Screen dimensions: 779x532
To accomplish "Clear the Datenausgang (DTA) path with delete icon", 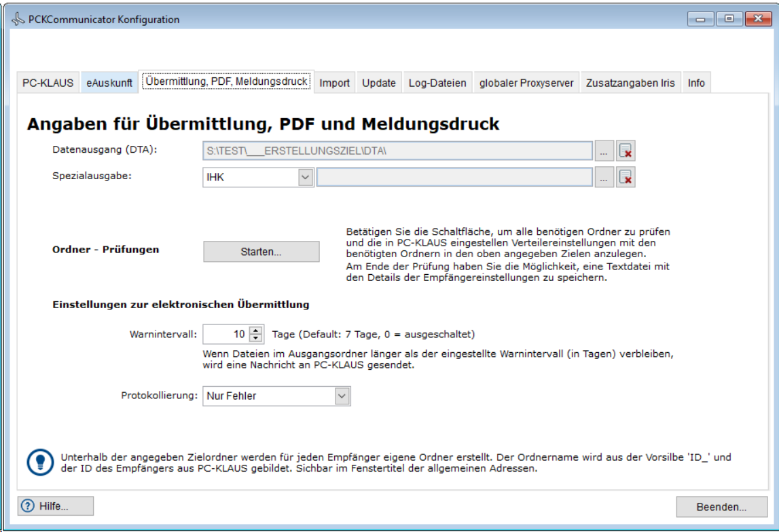I will (x=626, y=150).
